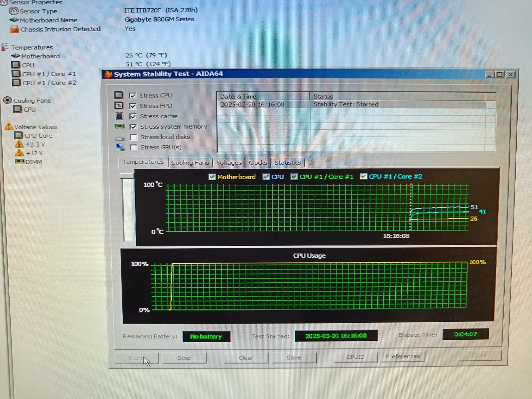The width and height of the screenshot is (532, 399).
Task: Open the Statistics tab
Action: pos(288,163)
